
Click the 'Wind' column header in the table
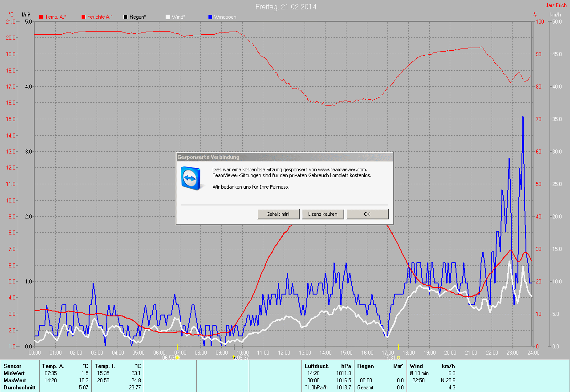click(x=416, y=366)
